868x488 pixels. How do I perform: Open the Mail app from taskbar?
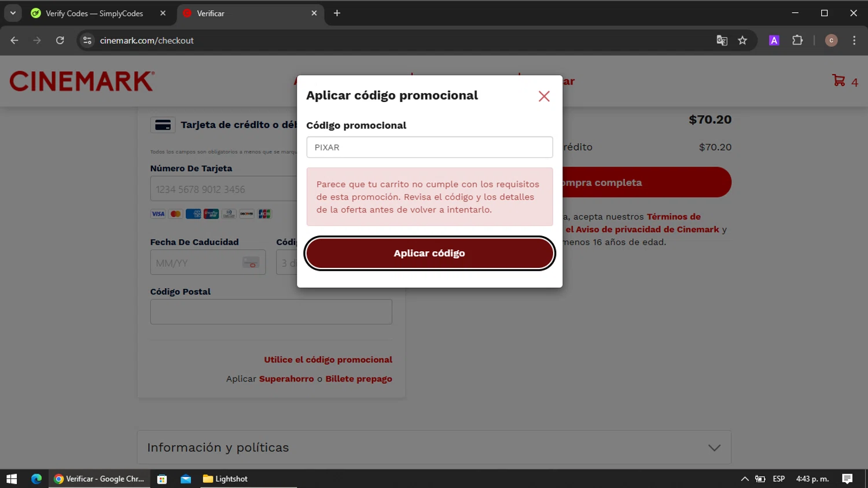tap(186, 479)
